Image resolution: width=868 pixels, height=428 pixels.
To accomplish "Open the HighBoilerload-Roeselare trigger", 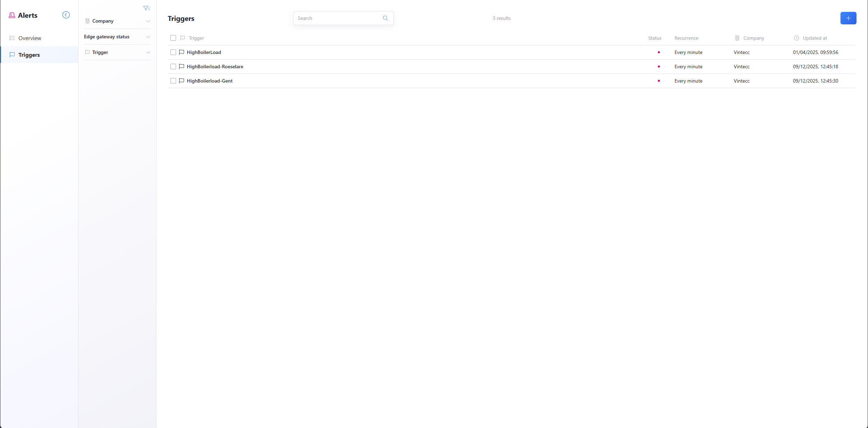I will [x=215, y=67].
